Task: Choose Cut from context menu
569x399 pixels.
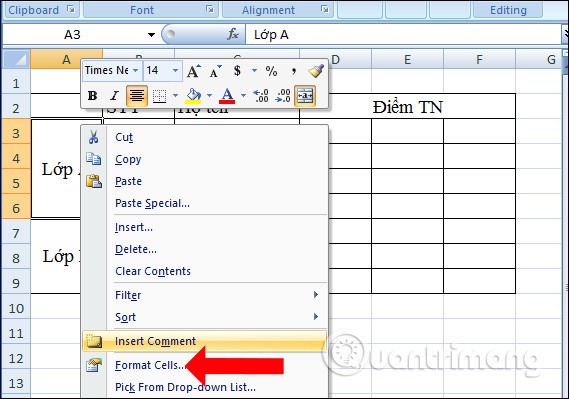Action: [124, 137]
